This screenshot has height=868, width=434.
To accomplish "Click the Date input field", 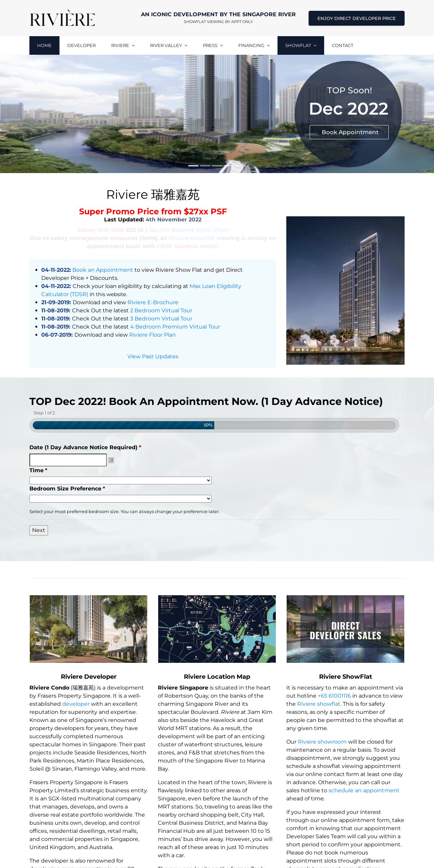I will tap(68, 460).
